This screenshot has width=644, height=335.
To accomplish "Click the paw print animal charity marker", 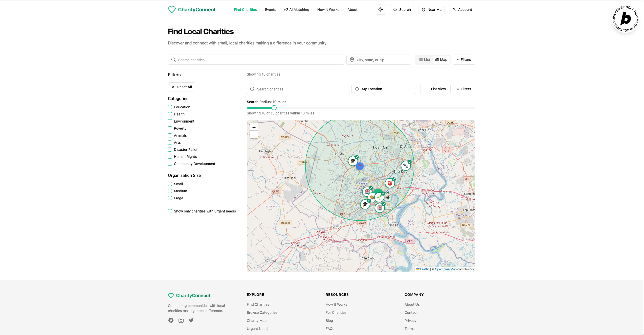I will pyautogui.click(x=406, y=166).
